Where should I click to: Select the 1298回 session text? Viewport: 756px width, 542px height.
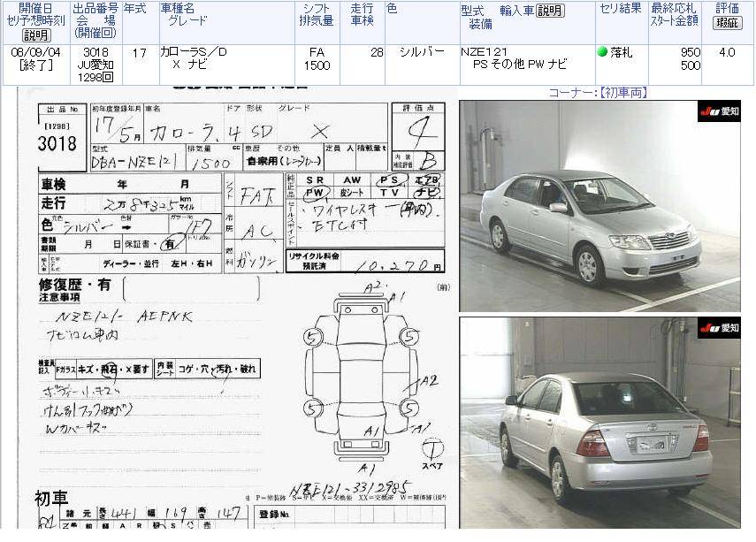[x=95, y=77]
